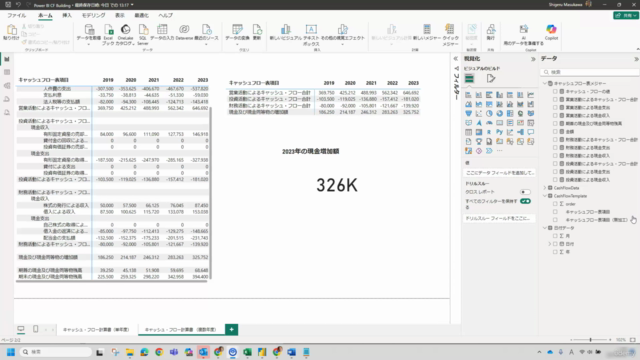
Task: Choose the Q&A speech bubble visual icon
Action: [531, 132]
